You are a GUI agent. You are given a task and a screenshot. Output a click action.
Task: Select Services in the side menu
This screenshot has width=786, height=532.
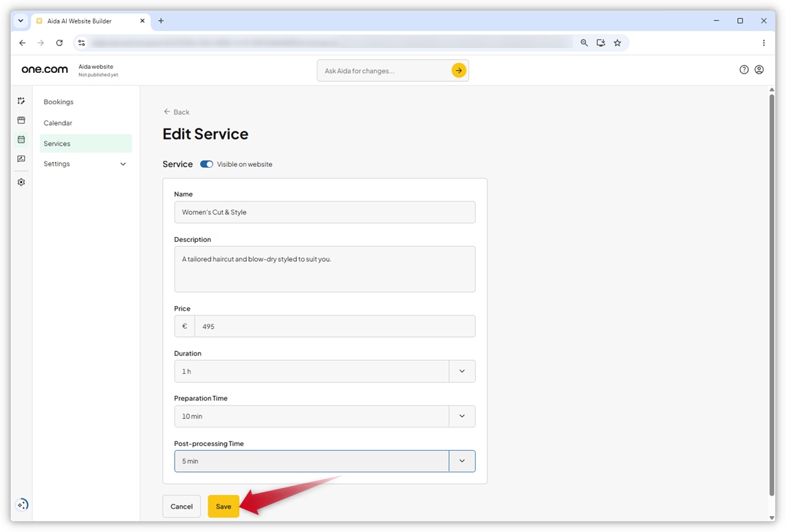tap(86, 143)
